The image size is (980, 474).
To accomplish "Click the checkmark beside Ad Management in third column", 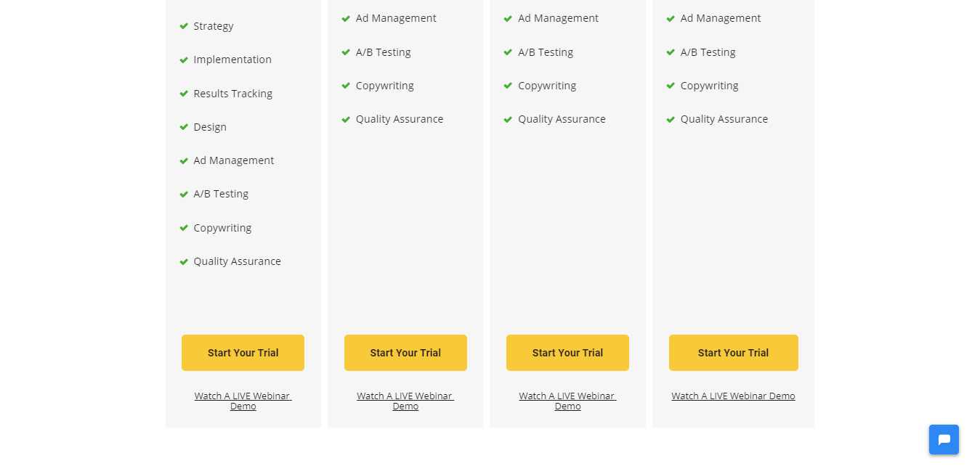I will pyautogui.click(x=508, y=18).
